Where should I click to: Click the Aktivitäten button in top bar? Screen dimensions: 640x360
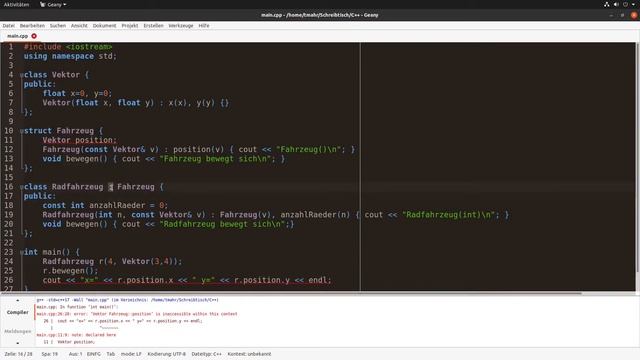pyautogui.click(x=16, y=4)
